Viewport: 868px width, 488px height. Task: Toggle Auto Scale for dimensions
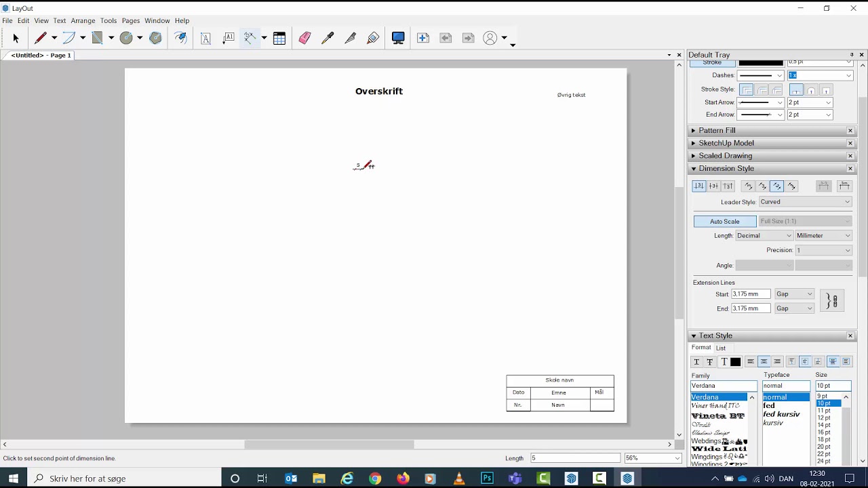click(x=725, y=222)
